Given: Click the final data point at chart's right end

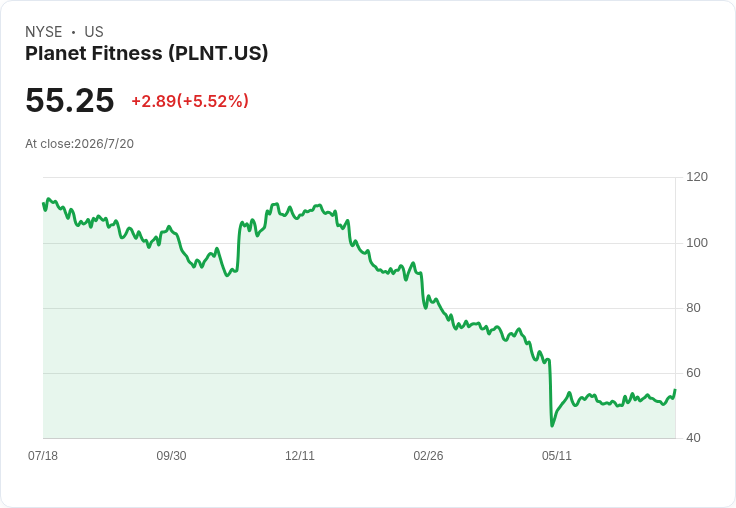Looking at the screenshot, I should 675,390.
